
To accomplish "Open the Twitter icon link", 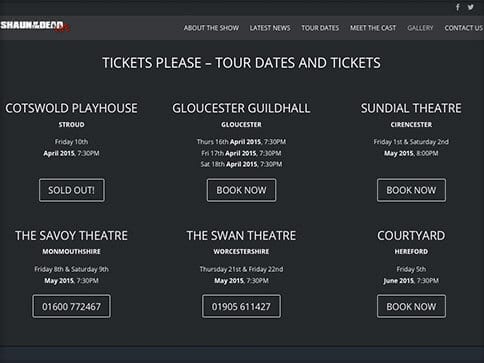I will pos(470,7).
